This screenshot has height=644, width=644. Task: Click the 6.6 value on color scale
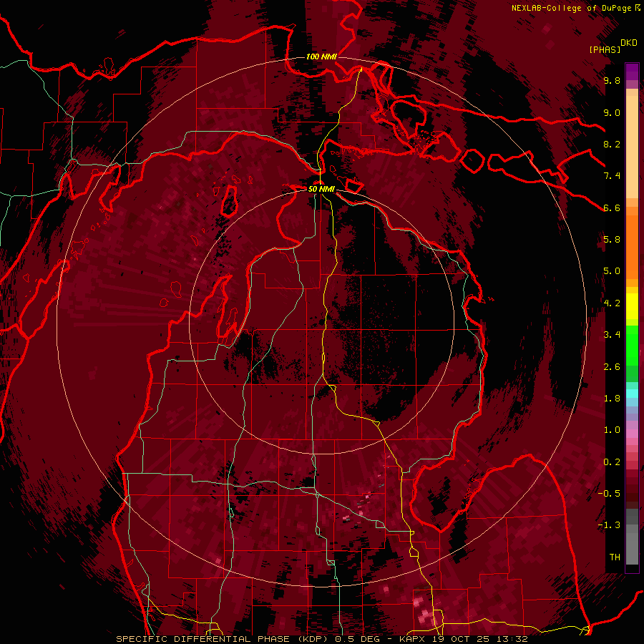(612, 208)
